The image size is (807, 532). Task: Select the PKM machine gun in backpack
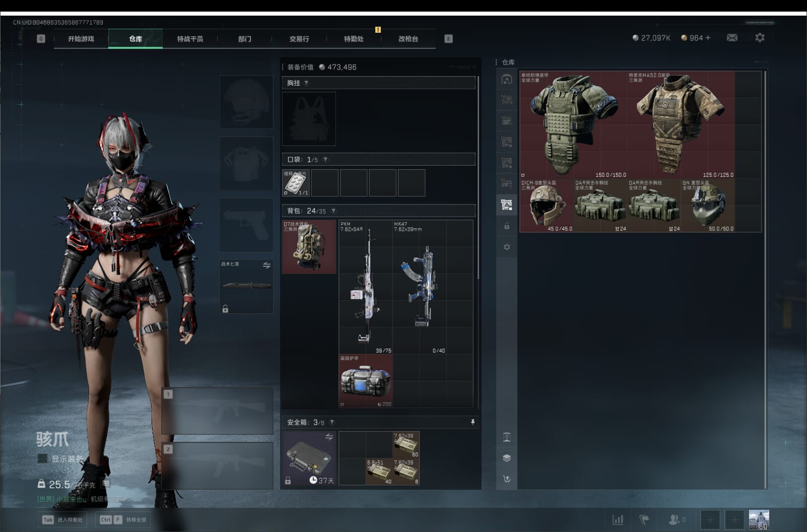tap(366, 286)
